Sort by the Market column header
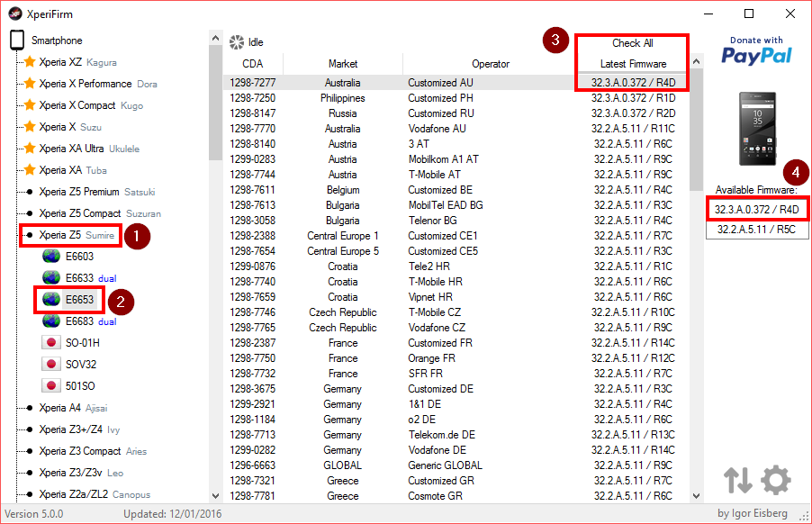The image size is (812, 524). click(x=343, y=64)
